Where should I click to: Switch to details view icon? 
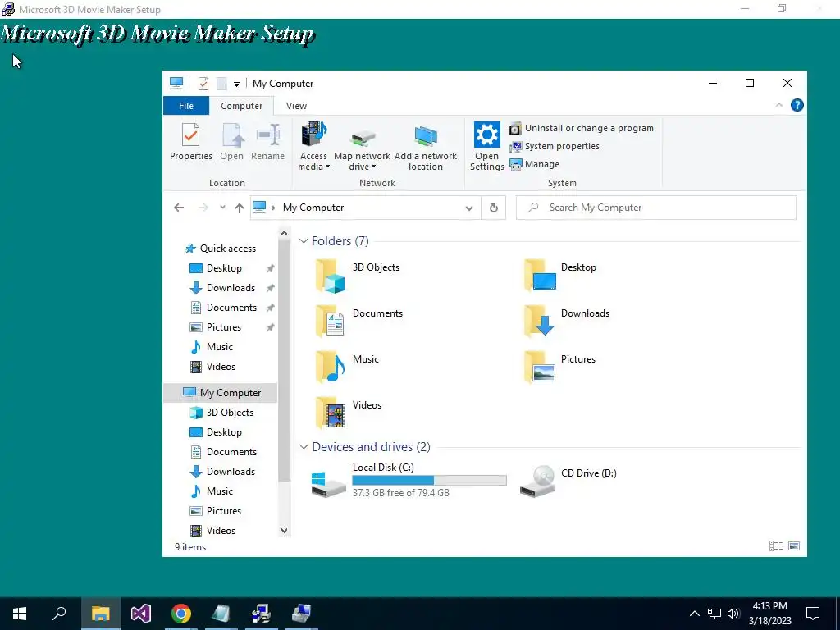point(776,546)
